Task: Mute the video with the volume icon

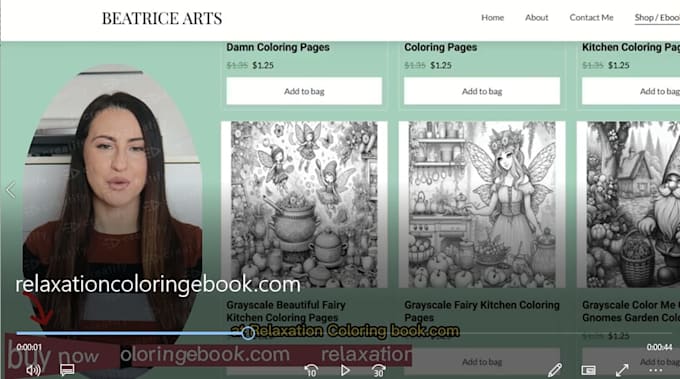Action: click(x=33, y=370)
